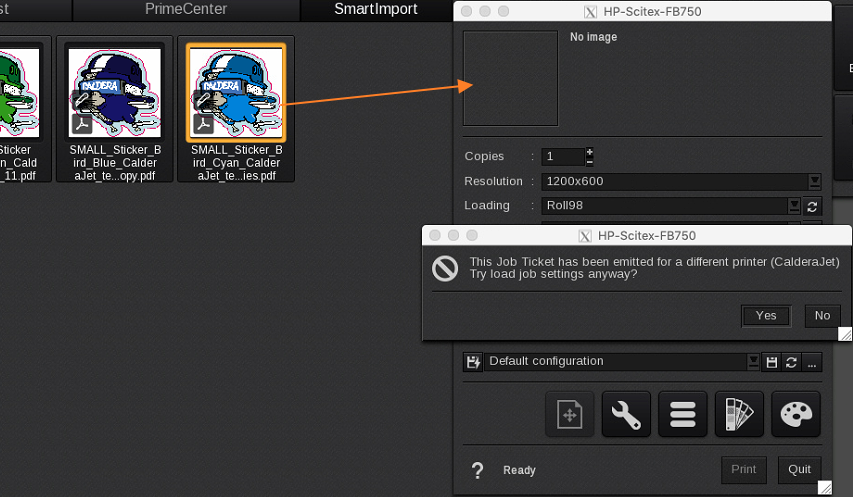Open the paint palette color settings
The width and height of the screenshot is (853, 497).
coord(796,414)
